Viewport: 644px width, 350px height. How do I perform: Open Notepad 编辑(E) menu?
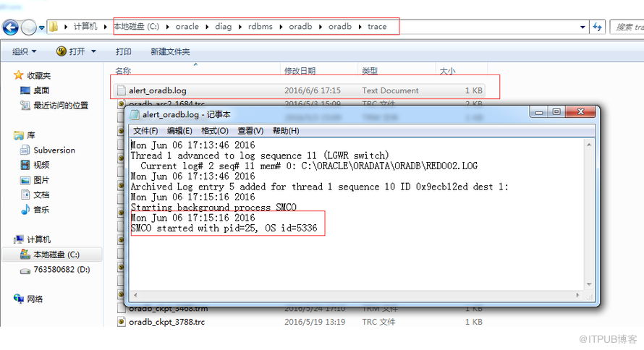(179, 131)
